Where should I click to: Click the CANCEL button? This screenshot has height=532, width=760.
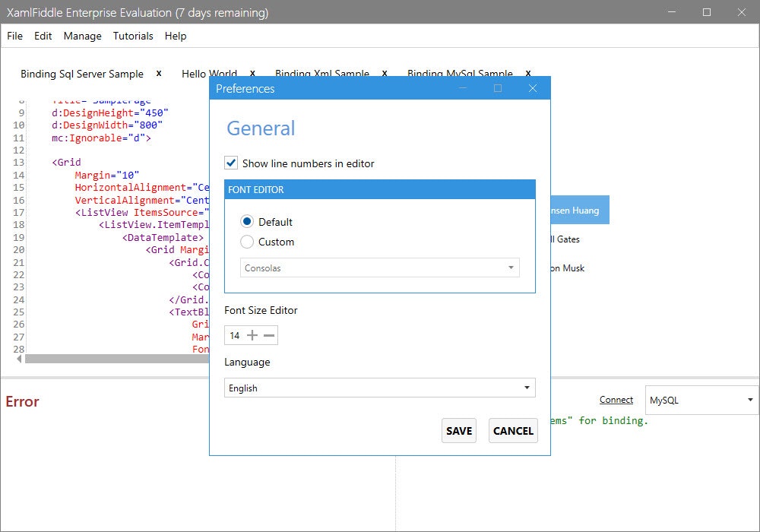[x=513, y=431]
